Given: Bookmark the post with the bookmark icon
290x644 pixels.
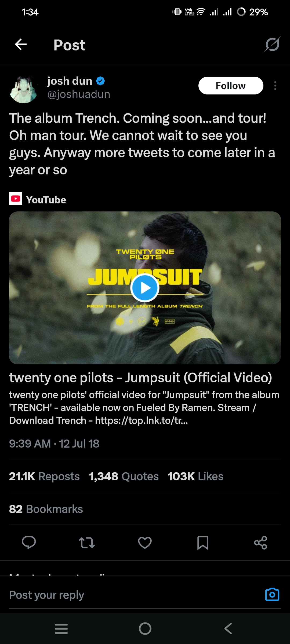Looking at the screenshot, I should (203, 543).
